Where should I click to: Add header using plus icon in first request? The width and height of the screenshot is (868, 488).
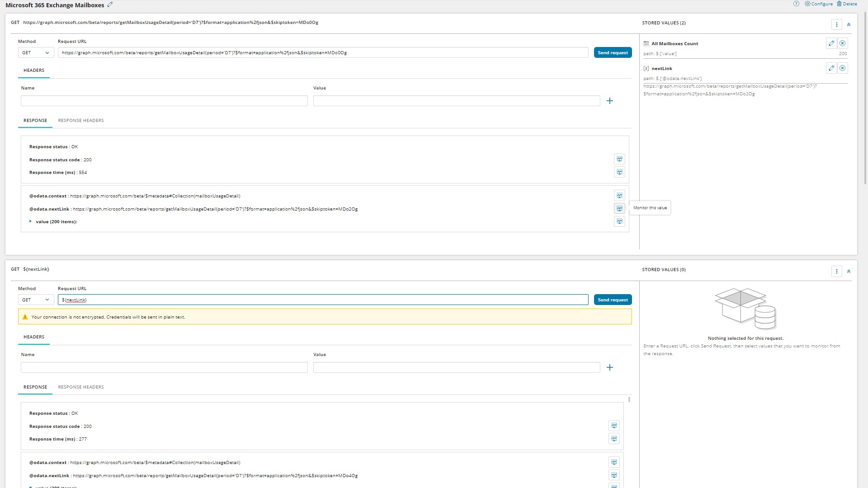pos(609,101)
